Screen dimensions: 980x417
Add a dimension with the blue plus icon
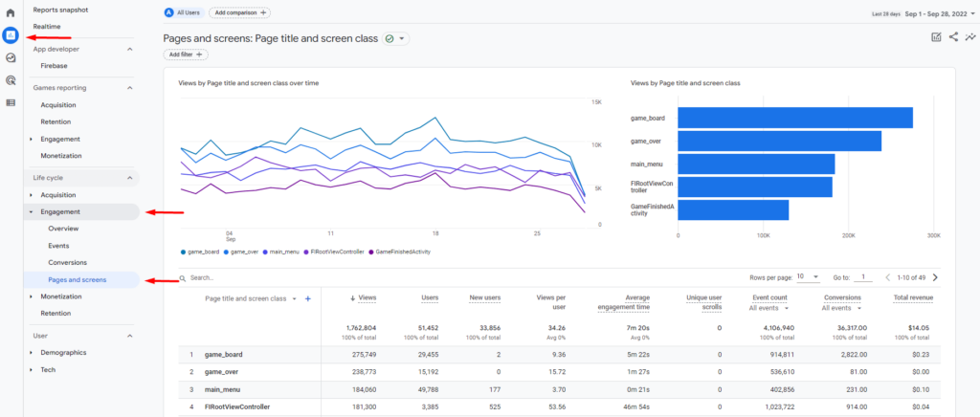(x=307, y=299)
